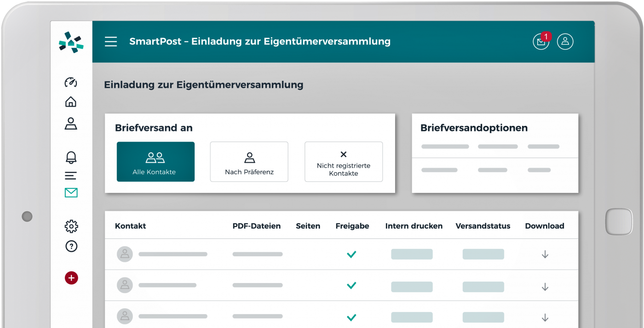644x328 pixels.
Task: Open the notification bell in sidebar
Action: (x=71, y=157)
